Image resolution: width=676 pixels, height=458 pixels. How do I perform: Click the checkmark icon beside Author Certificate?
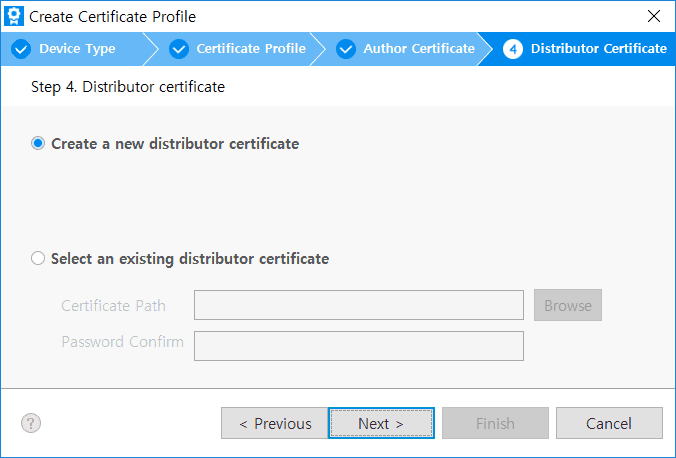(346, 49)
